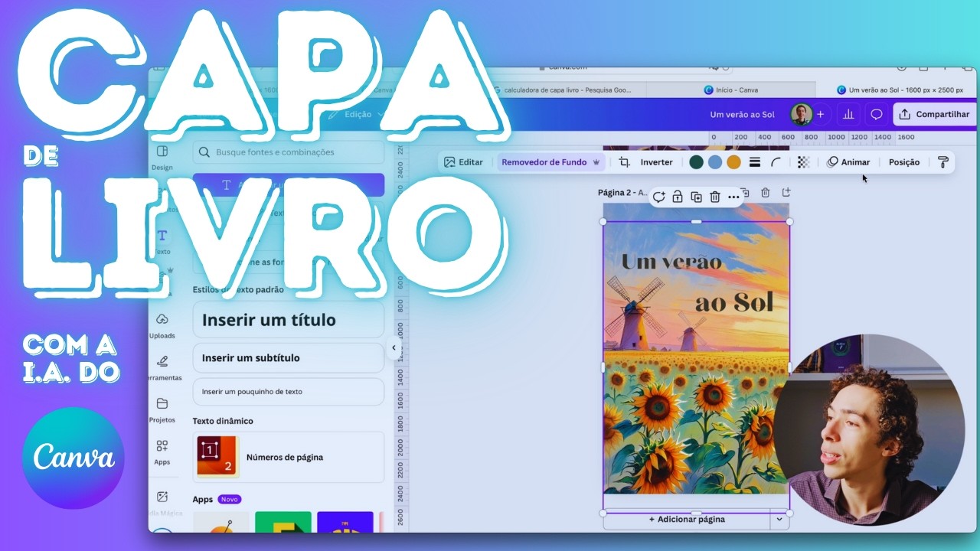Click Inserir um título text style

[288, 320]
